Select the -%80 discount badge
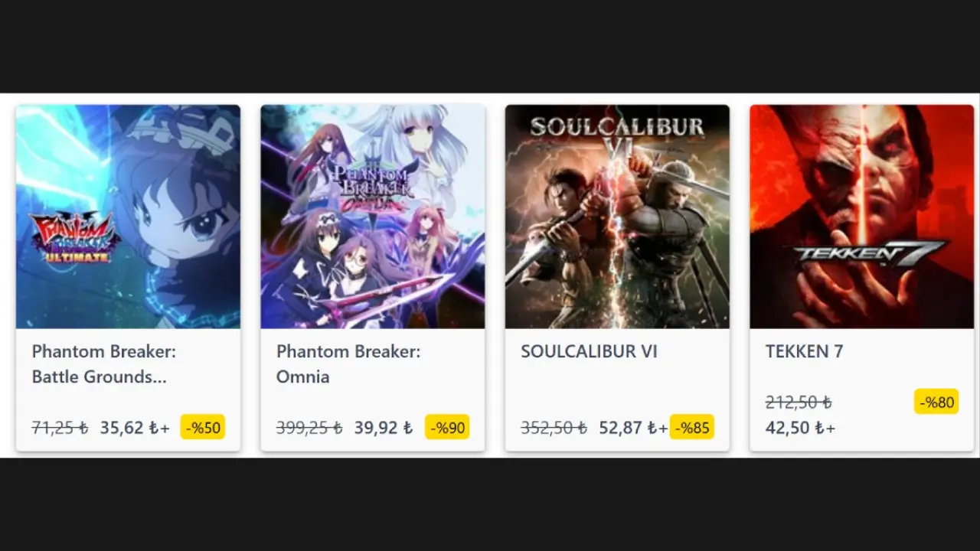 click(x=936, y=402)
